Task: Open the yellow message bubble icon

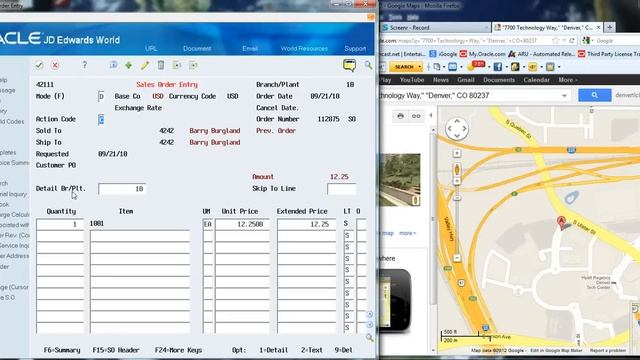Action: (x=349, y=65)
